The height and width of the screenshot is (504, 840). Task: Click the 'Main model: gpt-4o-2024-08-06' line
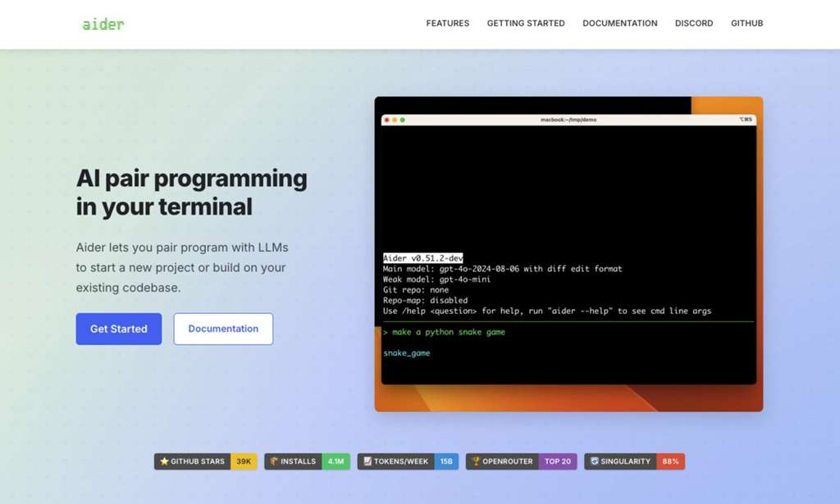click(503, 269)
